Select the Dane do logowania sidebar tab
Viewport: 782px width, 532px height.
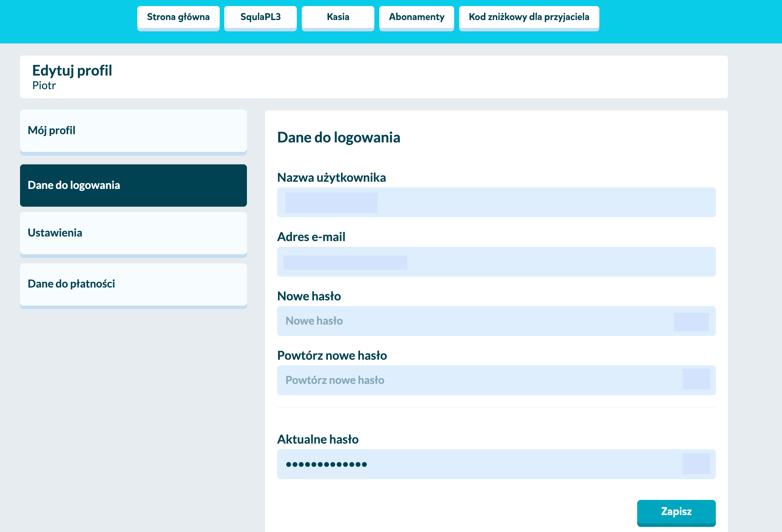pos(133,186)
